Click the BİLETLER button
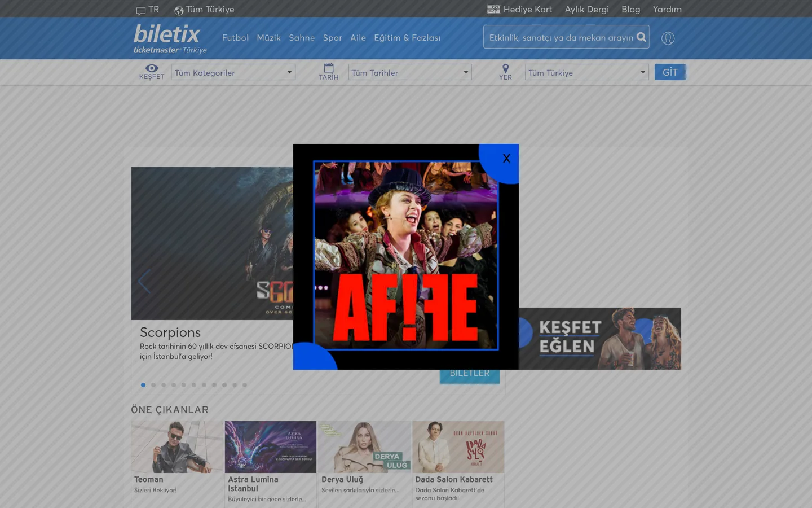 coord(470,375)
